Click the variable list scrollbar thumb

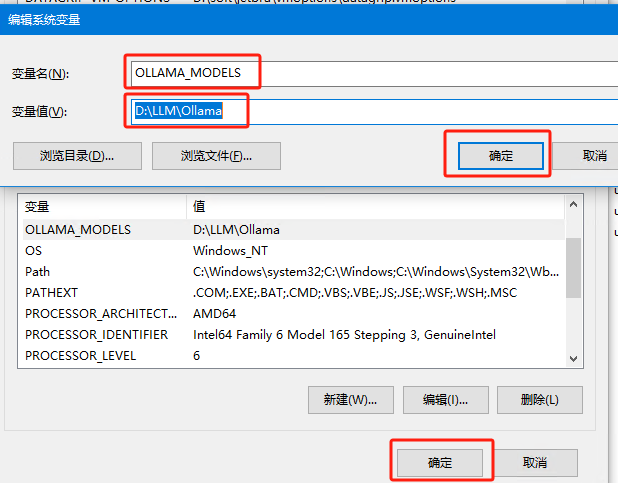click(573, 268)
